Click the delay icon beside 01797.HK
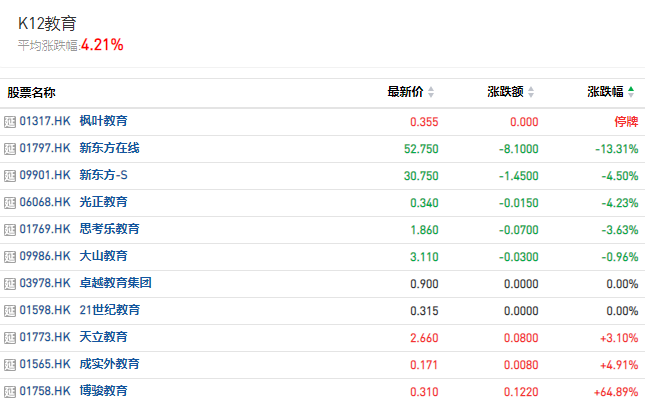The height and width of the screenshot is (402, 645). 10,149
